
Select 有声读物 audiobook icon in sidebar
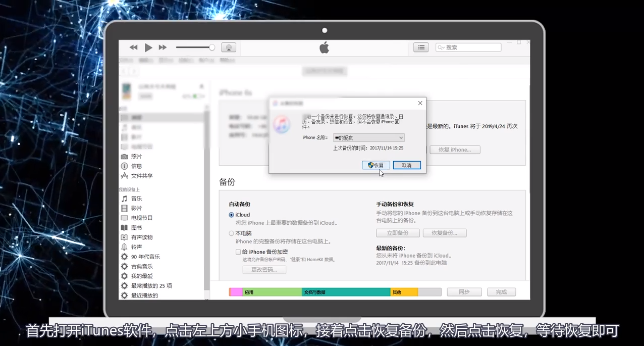[124, 237]
